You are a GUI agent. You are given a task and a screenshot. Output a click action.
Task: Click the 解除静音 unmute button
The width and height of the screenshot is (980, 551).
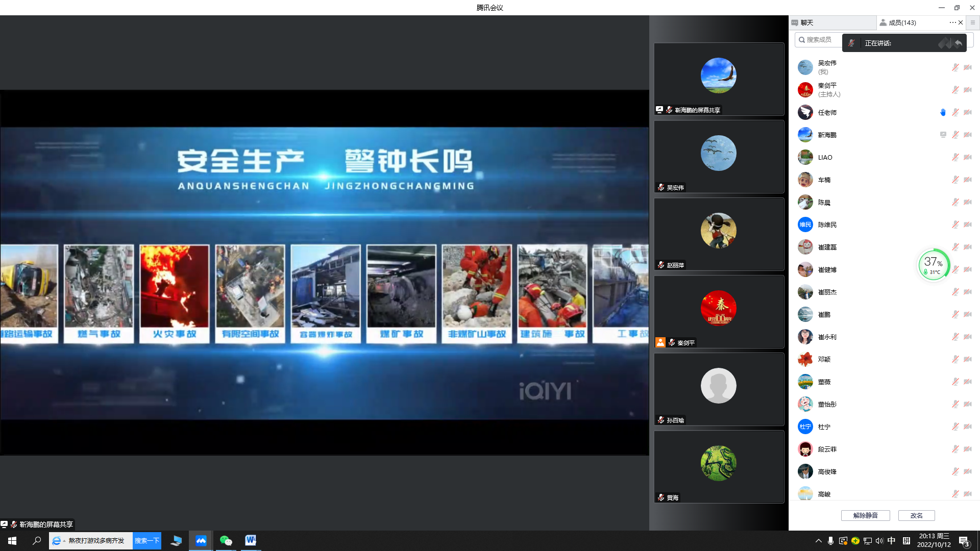(865, 515)
